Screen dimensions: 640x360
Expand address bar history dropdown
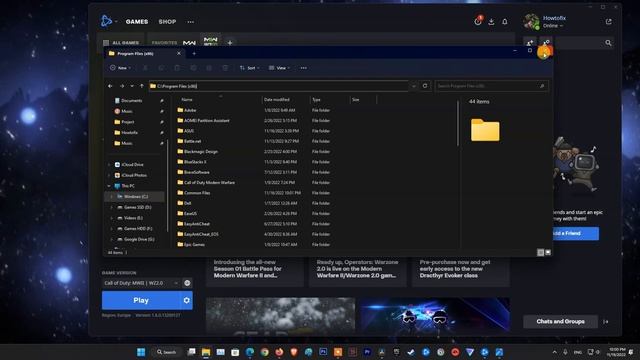pos(414,86)
